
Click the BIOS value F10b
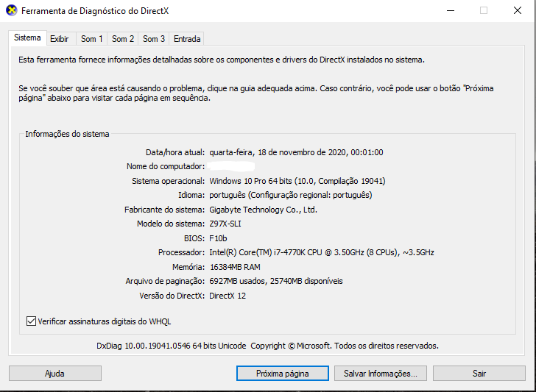[218, 238]
